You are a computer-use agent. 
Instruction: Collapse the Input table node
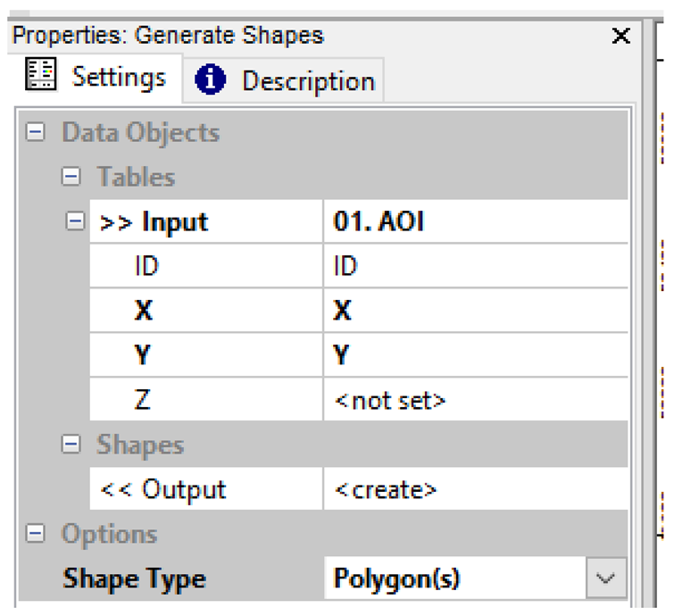[75, 221]
